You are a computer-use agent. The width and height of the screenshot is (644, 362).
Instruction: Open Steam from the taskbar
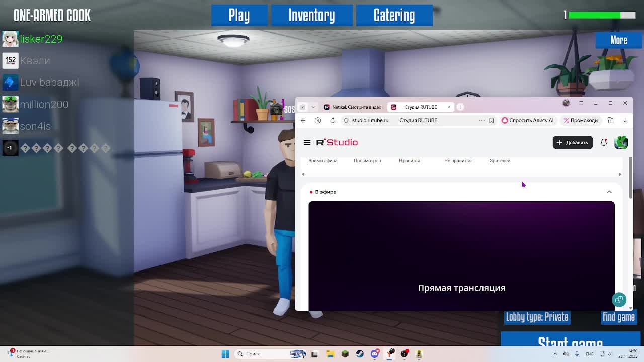click(x=360, y=354)
